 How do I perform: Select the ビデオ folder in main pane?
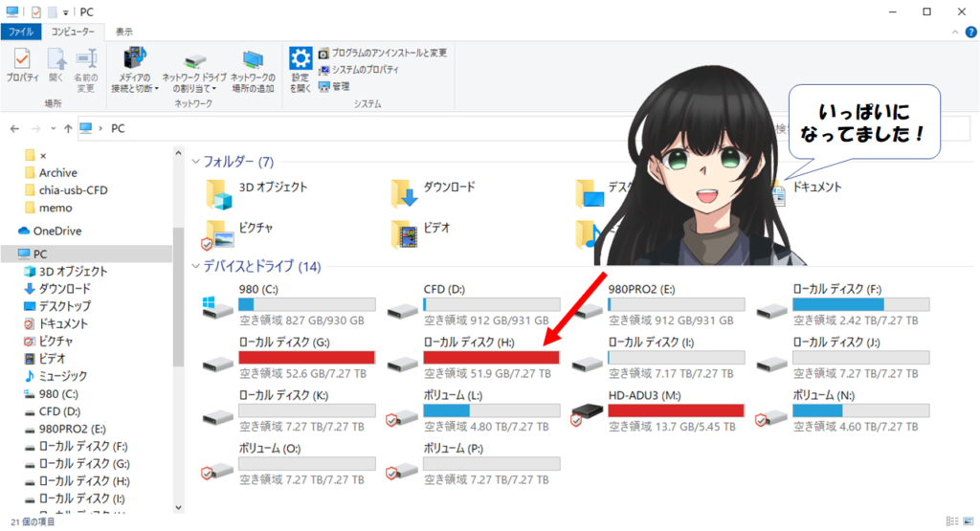[420, 235]
